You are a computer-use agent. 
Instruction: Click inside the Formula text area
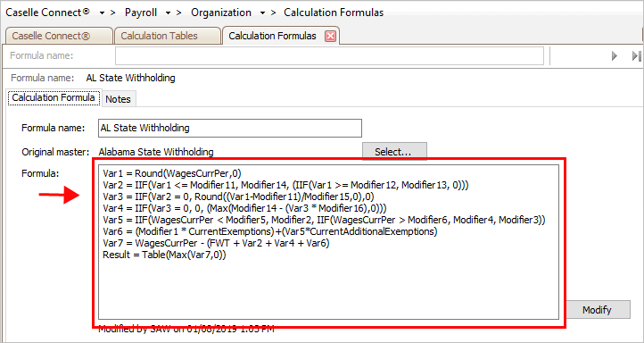pos(328,242)
